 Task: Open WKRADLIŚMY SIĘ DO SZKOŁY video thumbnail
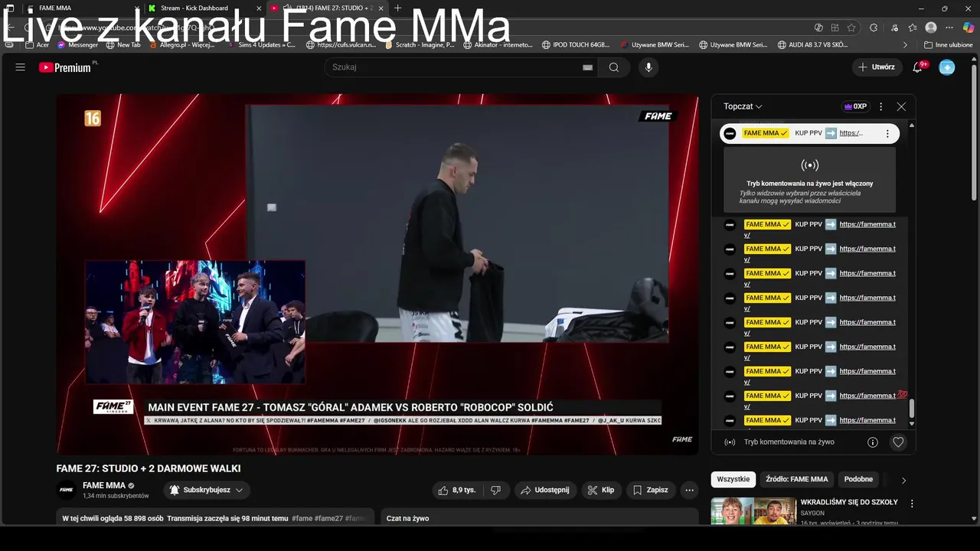pos(753,511)
